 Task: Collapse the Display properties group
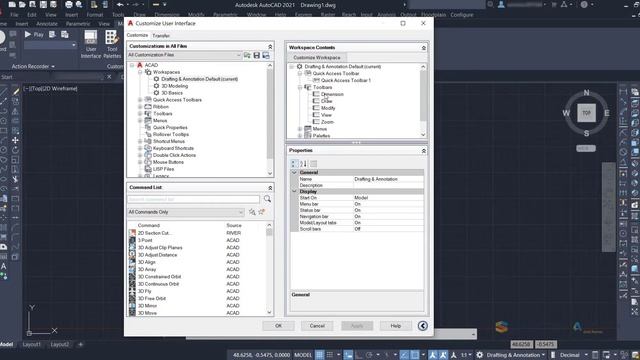click(x=294, y=191)
